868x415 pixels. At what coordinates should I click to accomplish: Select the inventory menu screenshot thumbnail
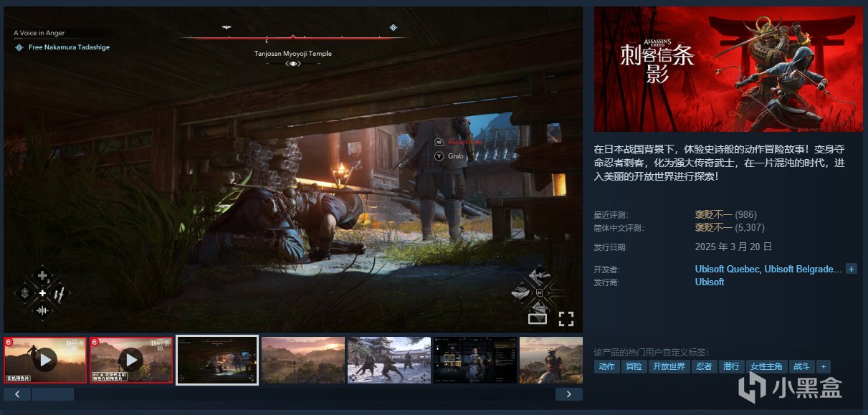coord(475,360)
